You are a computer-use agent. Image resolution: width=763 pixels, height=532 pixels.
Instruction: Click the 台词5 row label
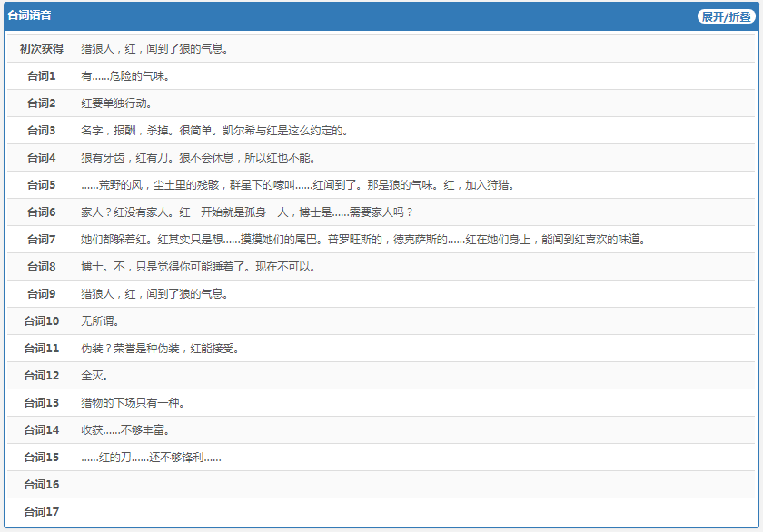(x=42, y=185)
